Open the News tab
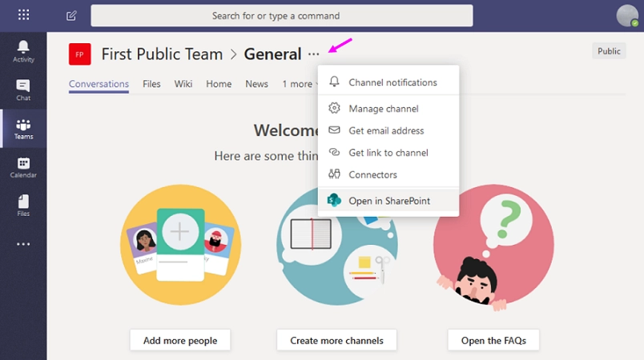The image size is (644, 360). tap(256, 84)
